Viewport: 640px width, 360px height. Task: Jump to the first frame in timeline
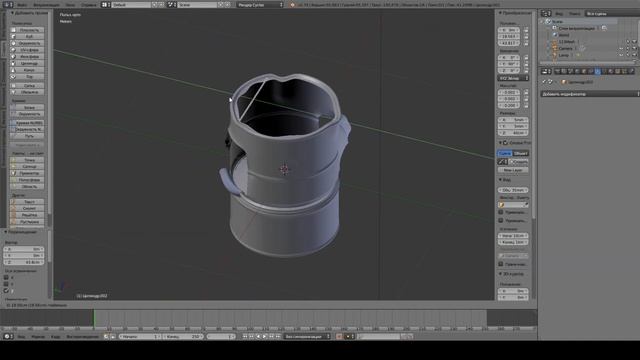point(245,336)
